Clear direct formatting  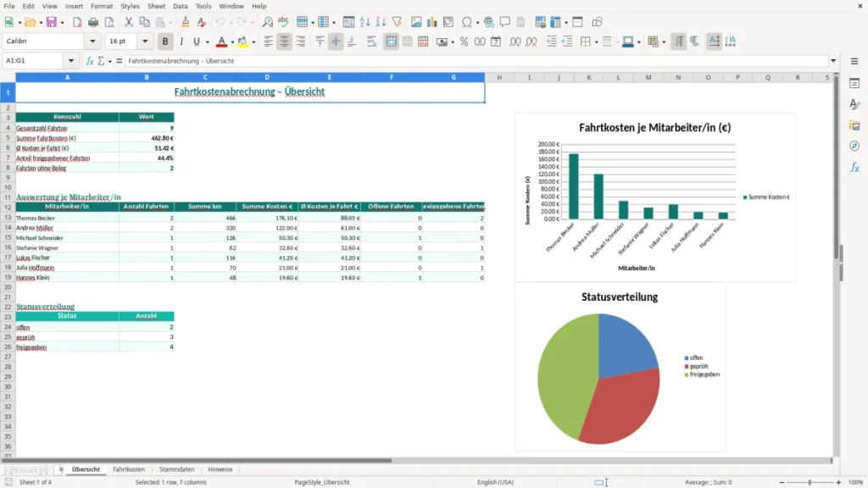coord(202,22)
